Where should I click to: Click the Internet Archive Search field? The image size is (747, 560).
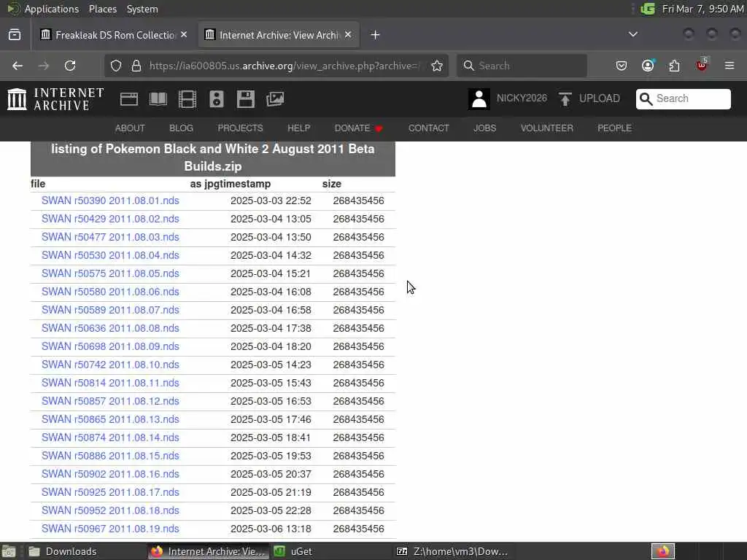click(683, 98)
